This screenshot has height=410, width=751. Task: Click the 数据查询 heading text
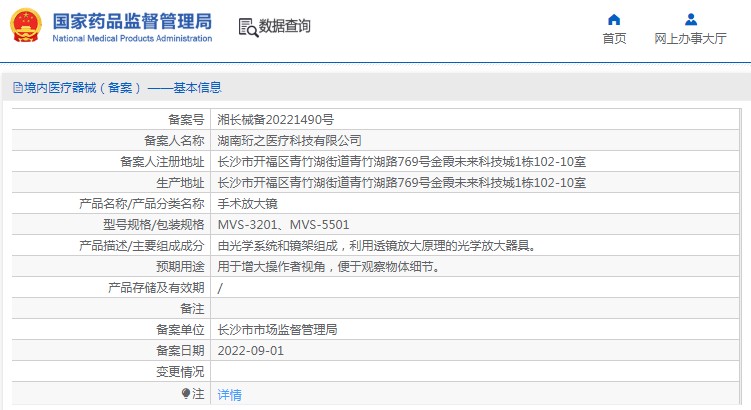pos(284,26)
